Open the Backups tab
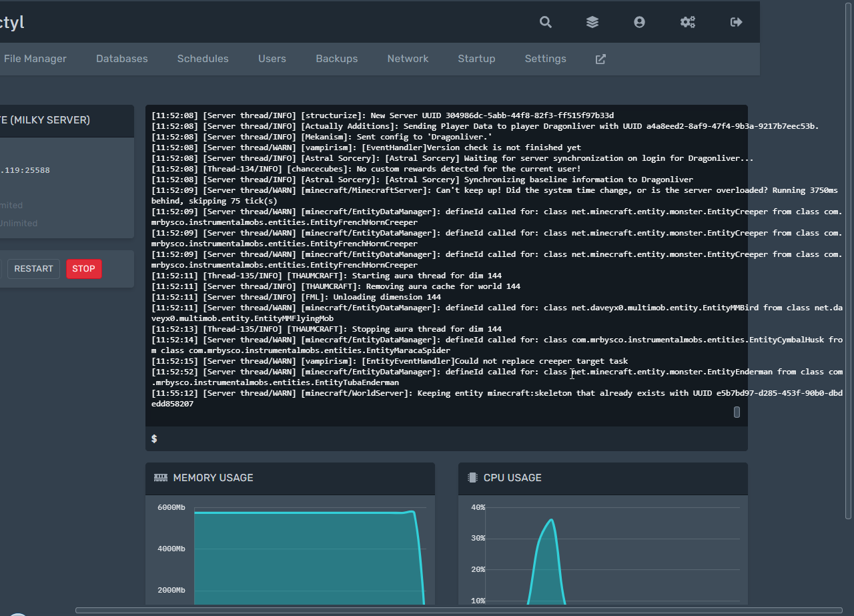854x616 pixels. click(x=336, y=59)
